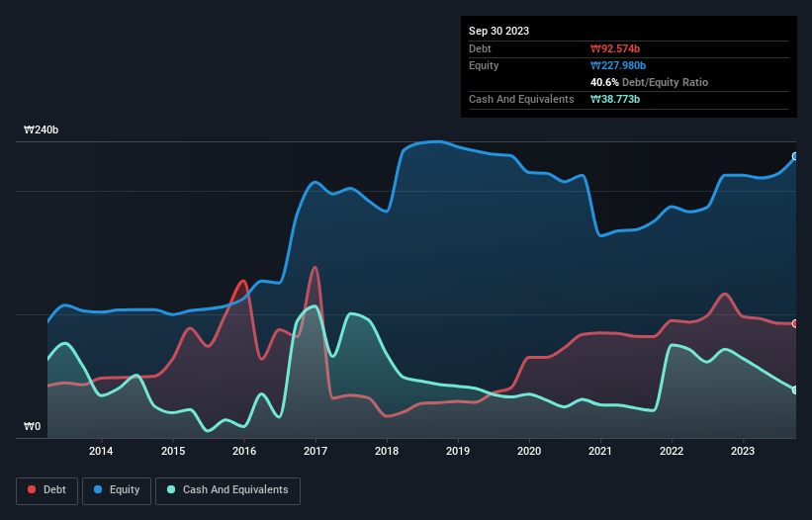Click the Sep 30 2023 tooltip date
The width and height of the screenshot is (812, 520).
coord(498,31)
